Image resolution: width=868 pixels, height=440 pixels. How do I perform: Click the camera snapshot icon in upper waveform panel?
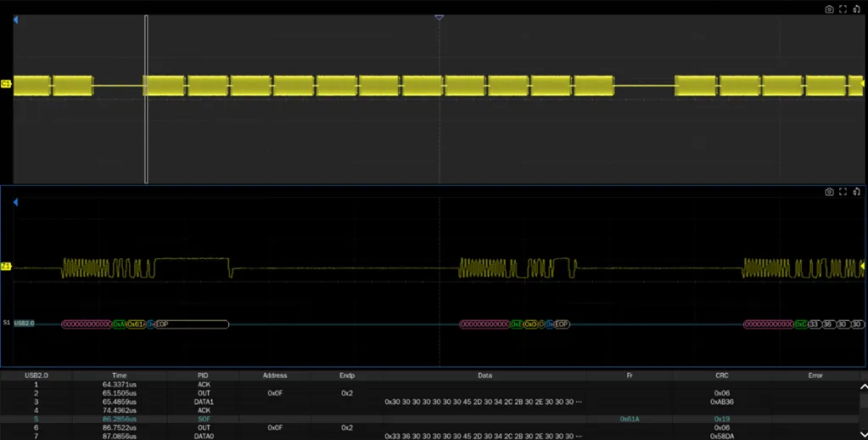click(x=829, y=9)
